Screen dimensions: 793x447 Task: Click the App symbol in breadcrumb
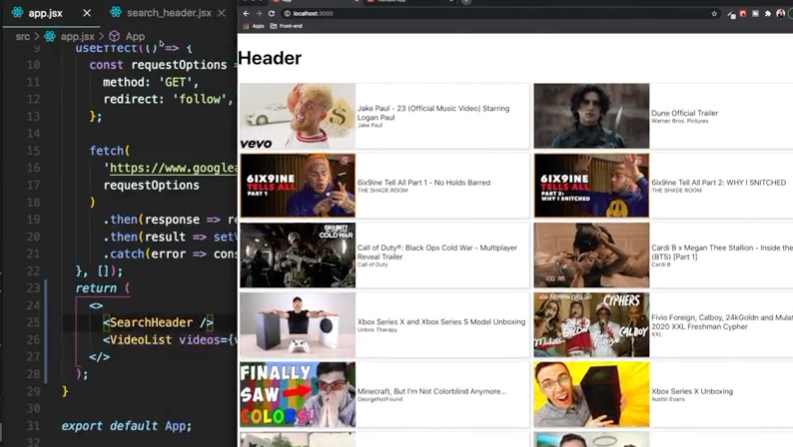pyautogui.click(x=135, y=36)
